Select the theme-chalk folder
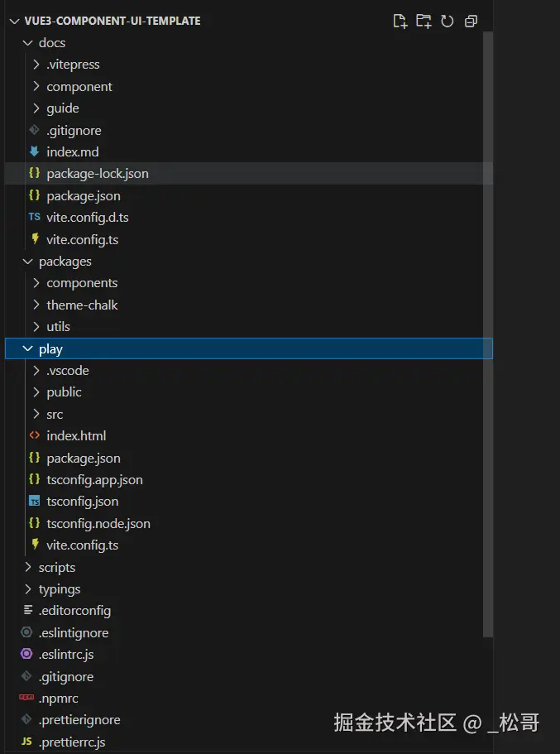The image size is (560, 754). click(x=82, y=305)
